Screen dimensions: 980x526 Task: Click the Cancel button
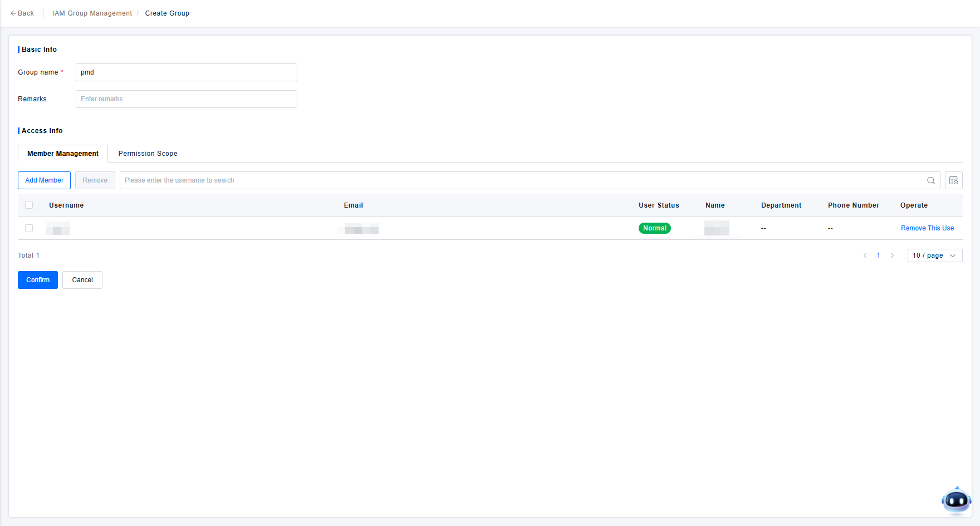82,280
